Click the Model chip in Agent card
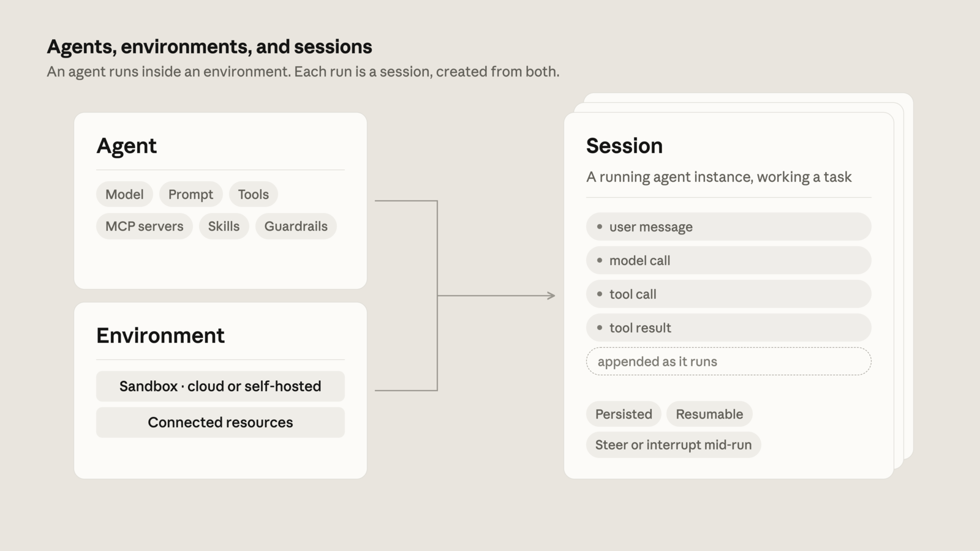 pyautogui.click(x=124, y=194)
